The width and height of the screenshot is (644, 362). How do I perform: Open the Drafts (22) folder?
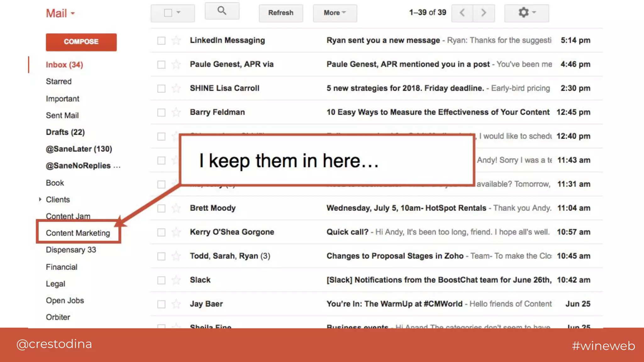point(65,132)
